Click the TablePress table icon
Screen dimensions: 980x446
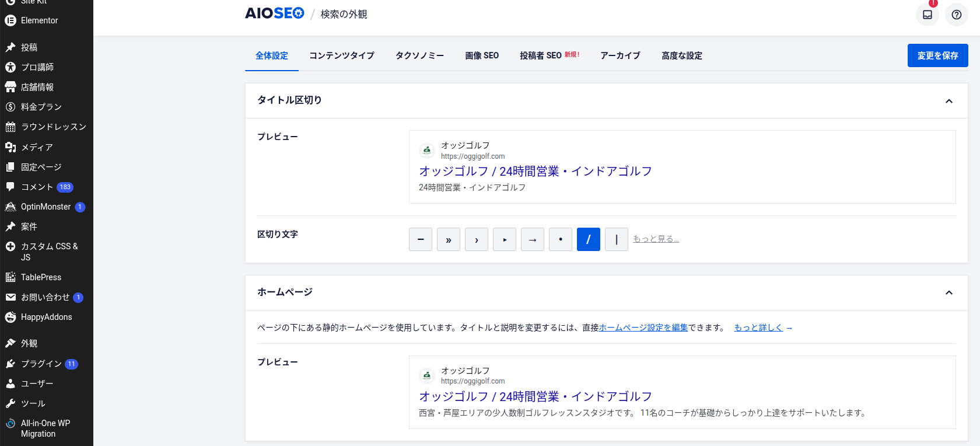[x=10, y=277]
